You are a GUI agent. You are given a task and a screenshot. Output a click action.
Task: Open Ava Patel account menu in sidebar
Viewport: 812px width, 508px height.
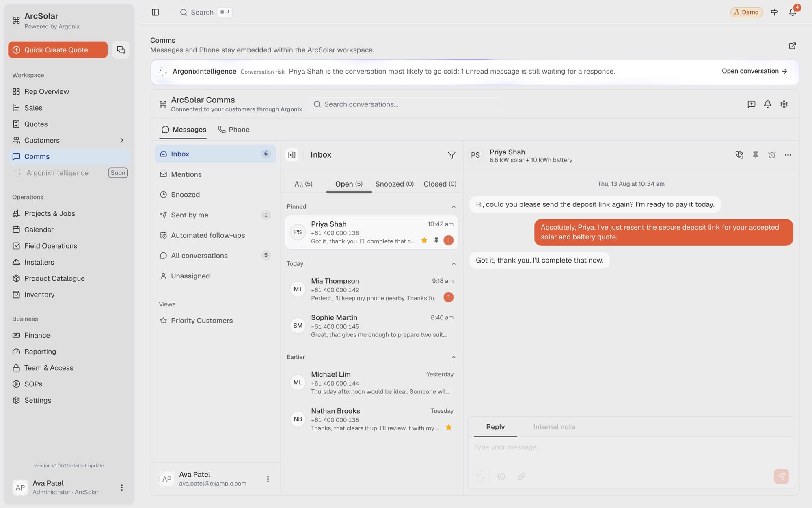click(121, 487)
